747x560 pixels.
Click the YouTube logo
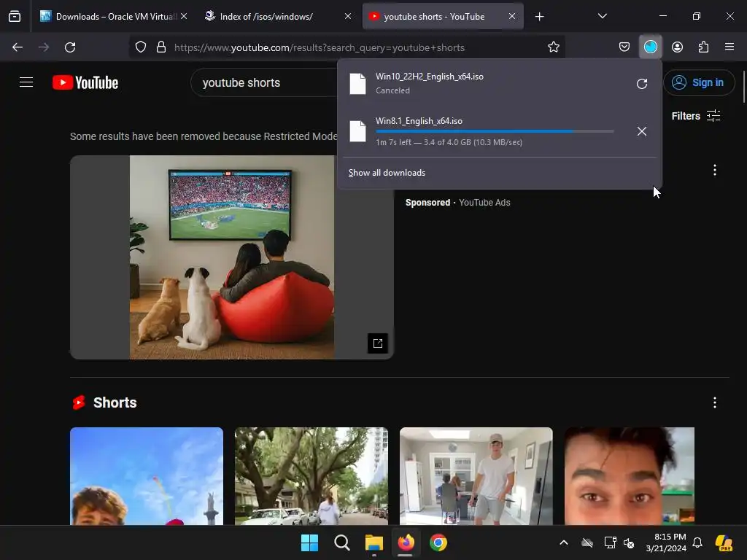click(x=85, y=82)
